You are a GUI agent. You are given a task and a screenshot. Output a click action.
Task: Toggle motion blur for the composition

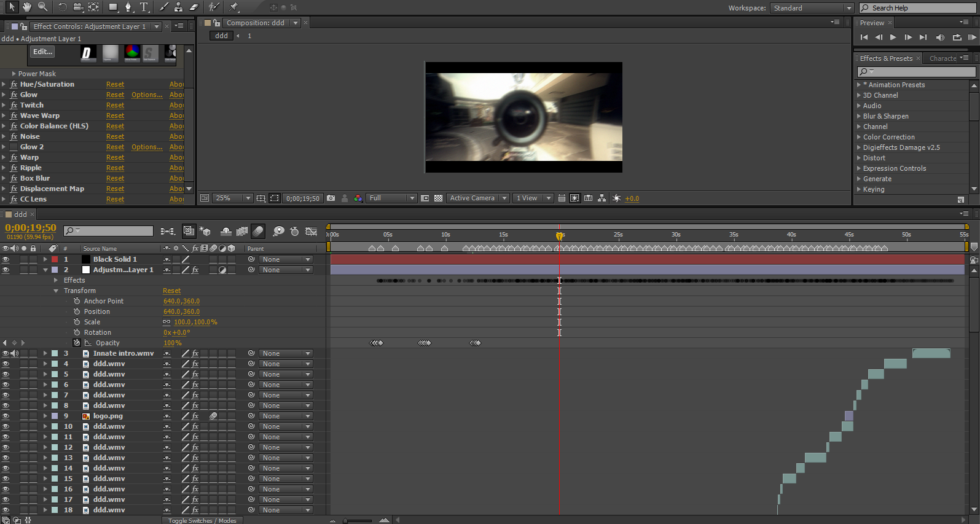click(x=258, y=232)
